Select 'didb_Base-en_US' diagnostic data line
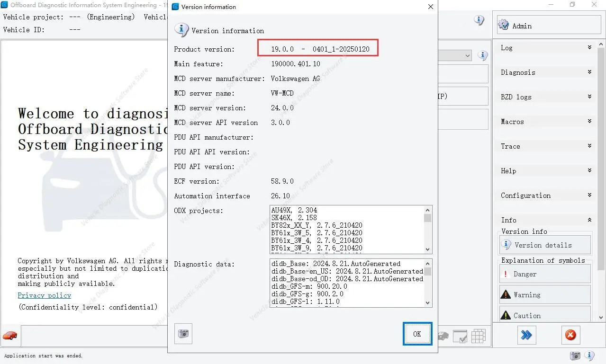This screenshot has height=364, width=606. [x=347, y=271]
